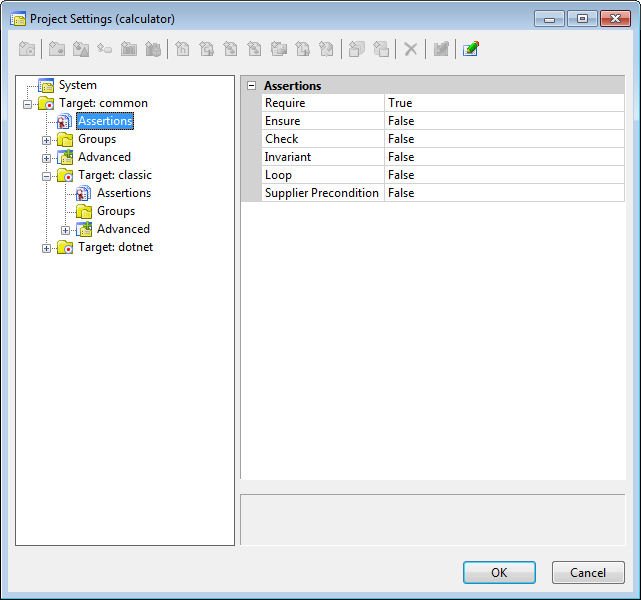
Task: Collapse the Target: common tree node
Action: pyautogui.click(x=27, y=104)
